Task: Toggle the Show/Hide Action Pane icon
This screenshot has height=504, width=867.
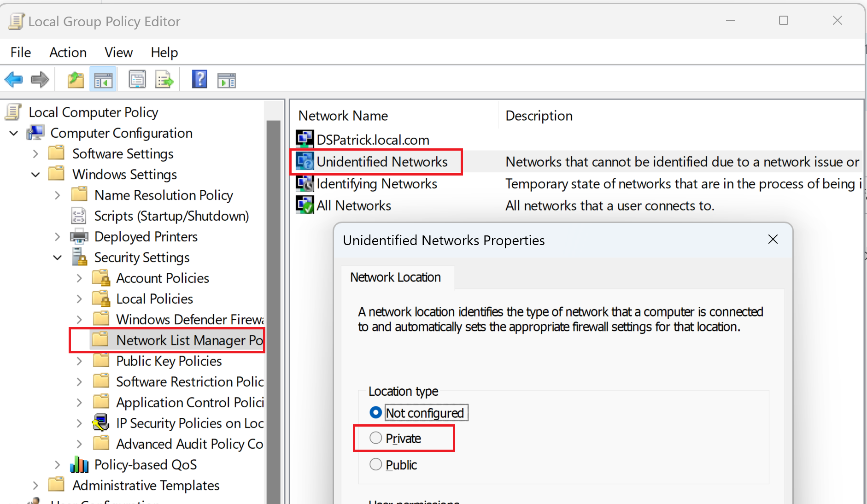Action: pyautogui.click(x=226, y=79)
